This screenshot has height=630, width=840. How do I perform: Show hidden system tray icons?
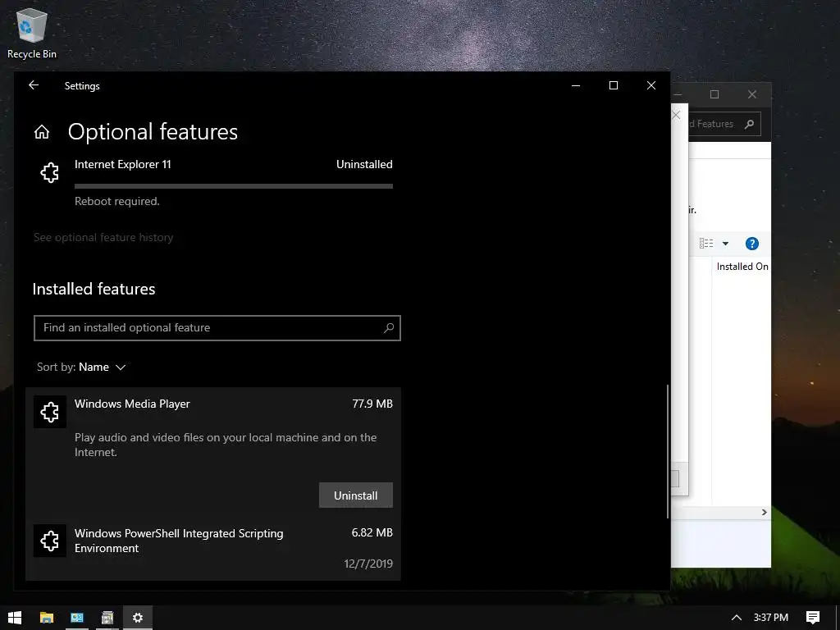click(x=737, y=618)
